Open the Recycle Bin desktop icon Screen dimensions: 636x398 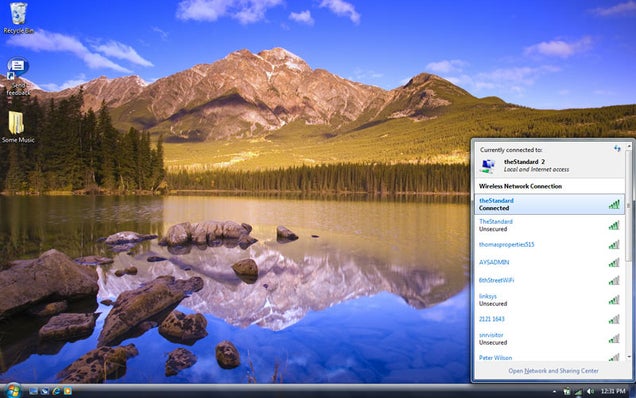(18, 18)
